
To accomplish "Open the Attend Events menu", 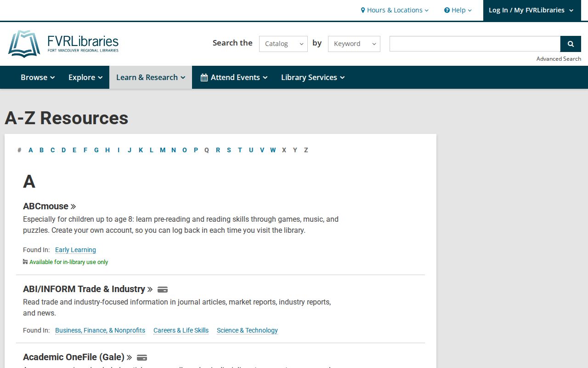I will click(x=234, y=77).
